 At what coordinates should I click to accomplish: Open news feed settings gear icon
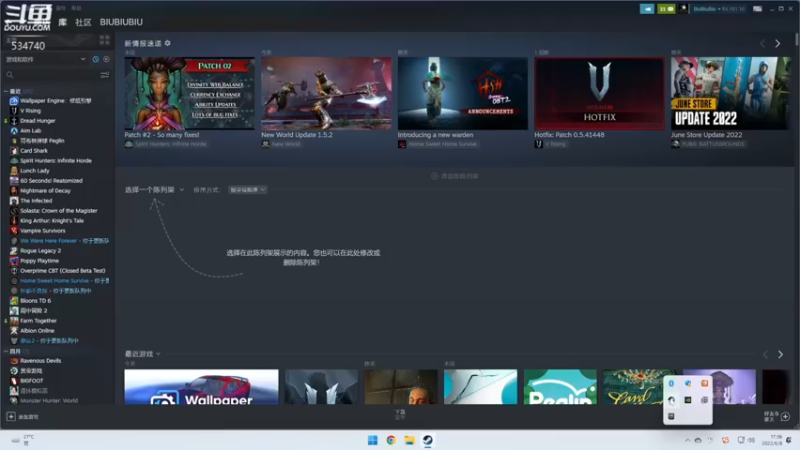pyautogui.click(x=168, y=43)
